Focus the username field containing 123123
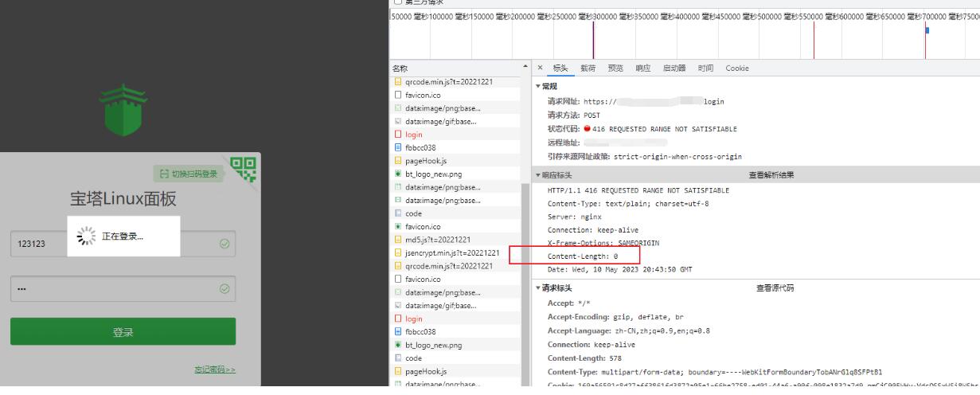 click(x=123, y=244)
